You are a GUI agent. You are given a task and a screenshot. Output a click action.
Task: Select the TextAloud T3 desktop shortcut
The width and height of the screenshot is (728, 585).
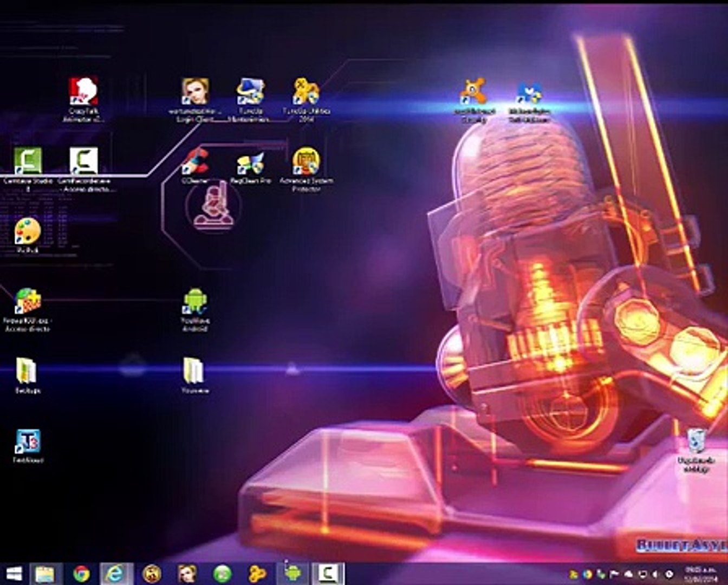coord(28,446)
